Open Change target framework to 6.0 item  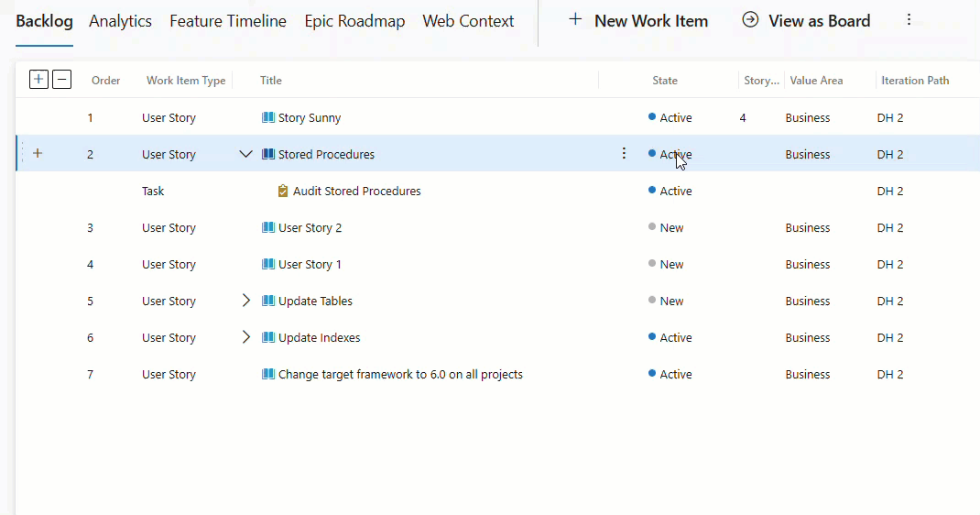pos(400,375)
